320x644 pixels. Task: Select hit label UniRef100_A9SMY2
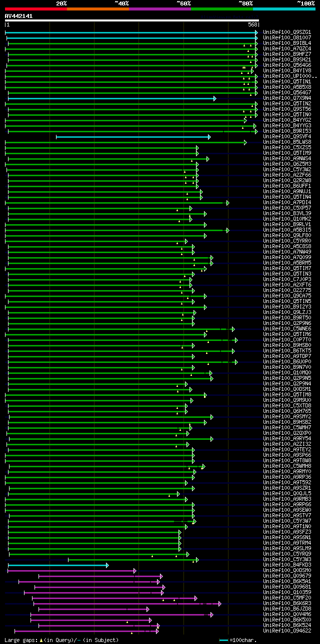click(287, 416)
